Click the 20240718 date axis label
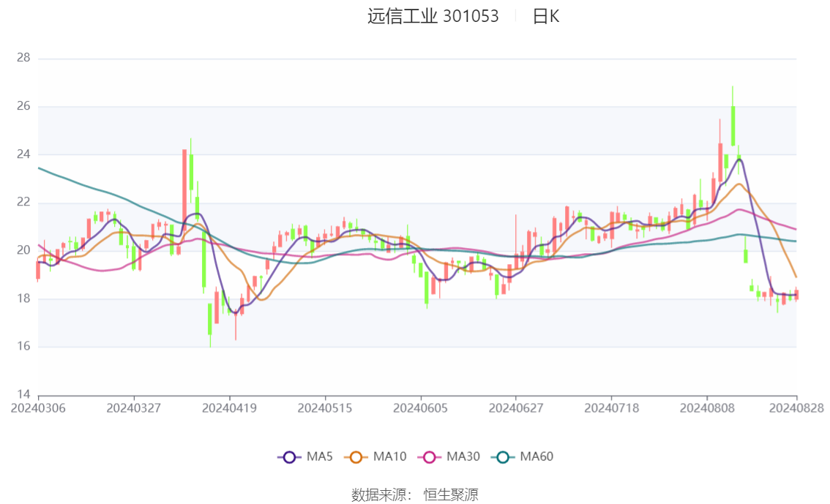The width and height of the screenshot is (830, 504). point(611,408)
